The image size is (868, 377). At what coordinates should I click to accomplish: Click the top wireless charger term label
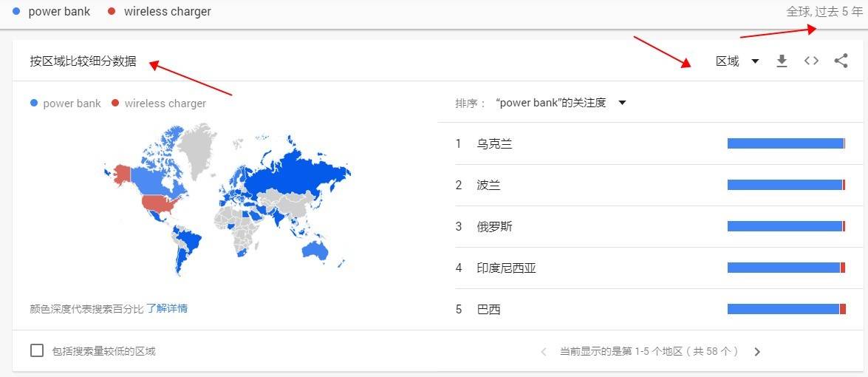tap(167, 12)
